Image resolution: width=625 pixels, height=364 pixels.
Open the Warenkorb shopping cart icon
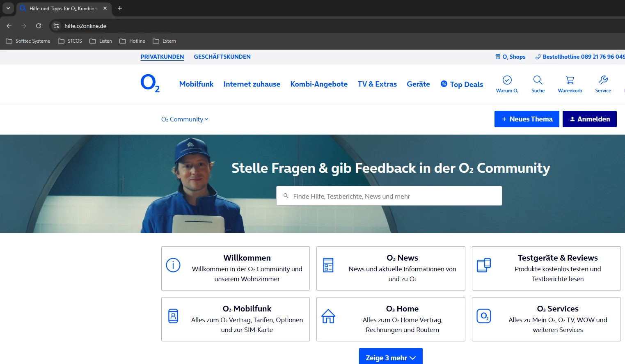pyautogui.click(x=570, y=80)
